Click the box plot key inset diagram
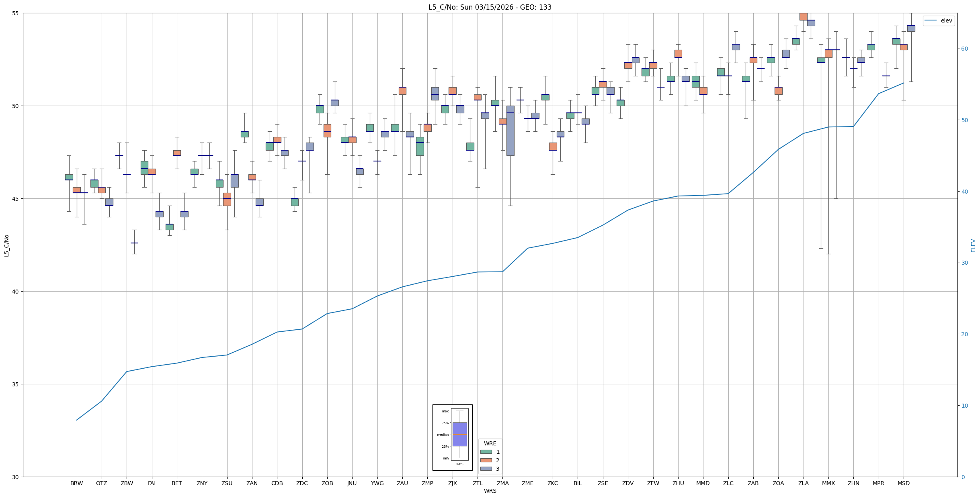Viewport: 980px width, 498px height. (x=452, y=437)
